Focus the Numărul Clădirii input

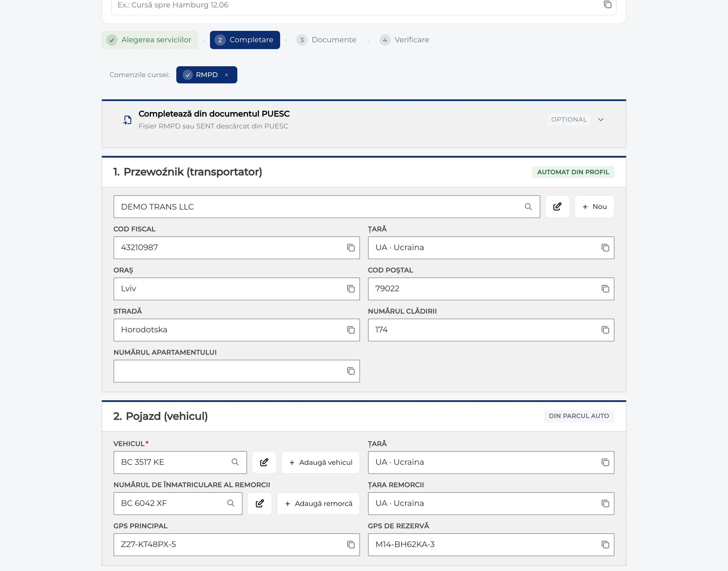(491, 330)
